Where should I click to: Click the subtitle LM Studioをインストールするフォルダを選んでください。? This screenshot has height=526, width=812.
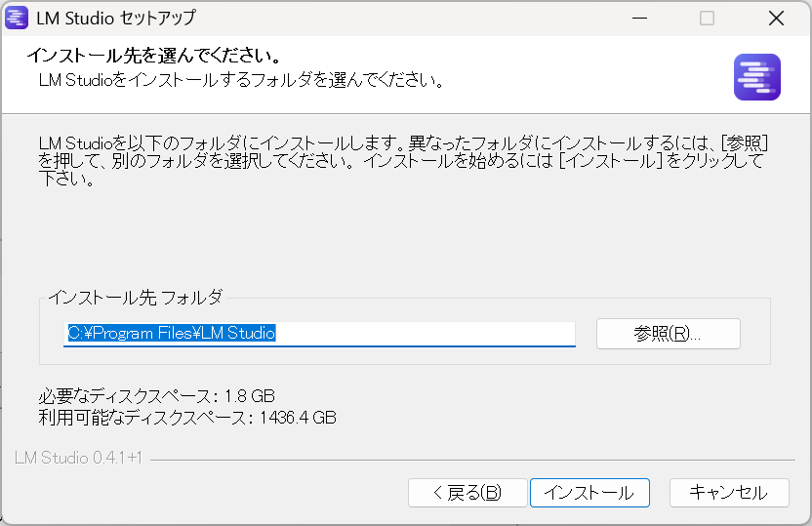pos(242,79)
